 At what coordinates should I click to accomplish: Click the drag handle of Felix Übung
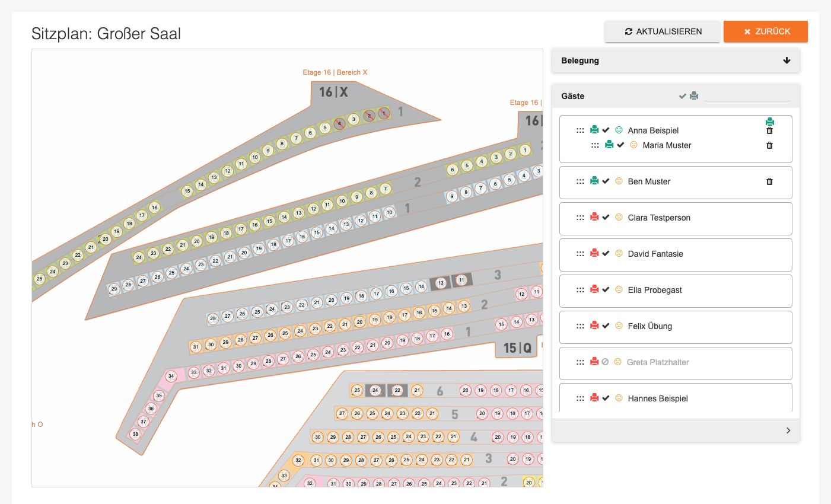tap(580, 326)
